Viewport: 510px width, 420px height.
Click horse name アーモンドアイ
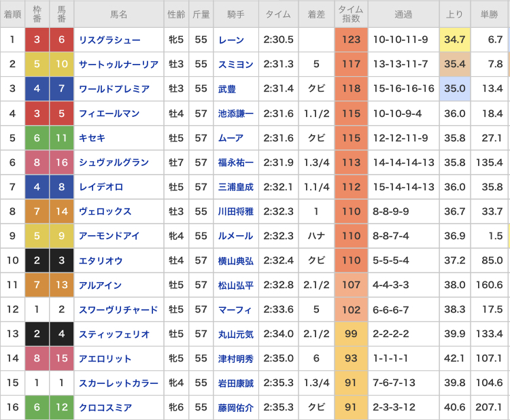click(109, 236)
